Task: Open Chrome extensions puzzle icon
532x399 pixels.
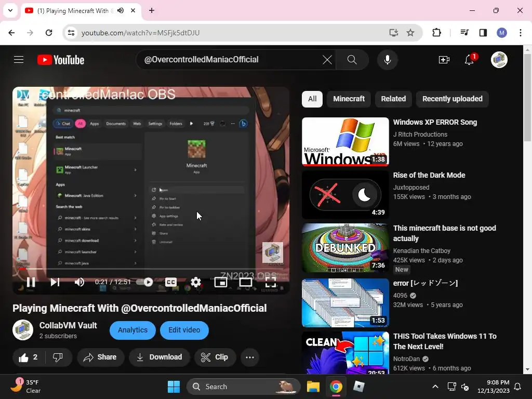Action: [x=436, y=33]
